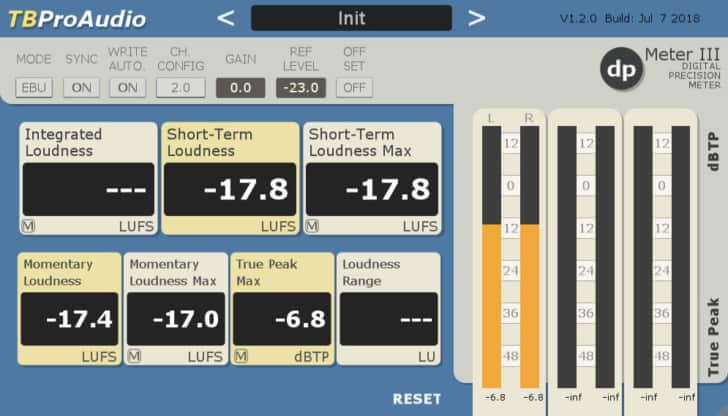
Task: Select the True Peak Max -6.8 readout
Action: click(x=282, y=319)
